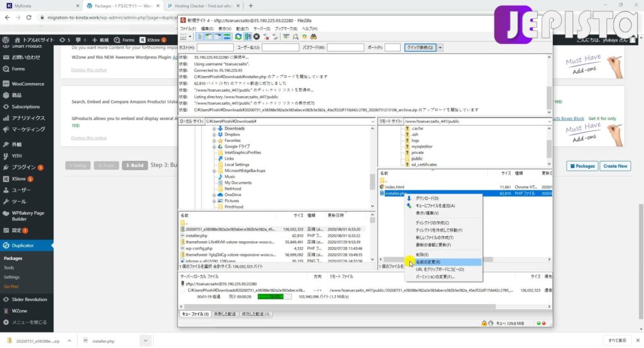Click the lock encryption status icon
The height and width of the screenshot is (348, 644).
[x=484, y=324]
